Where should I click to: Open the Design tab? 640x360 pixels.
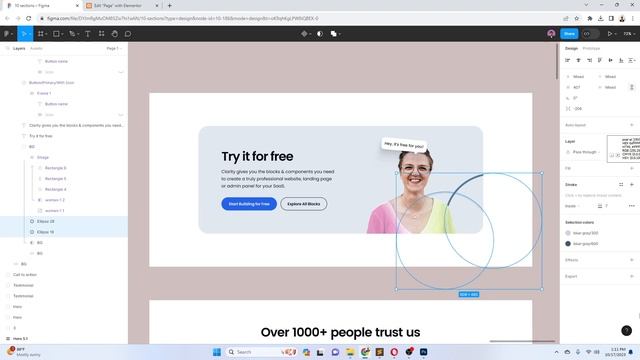click(571, 49)
